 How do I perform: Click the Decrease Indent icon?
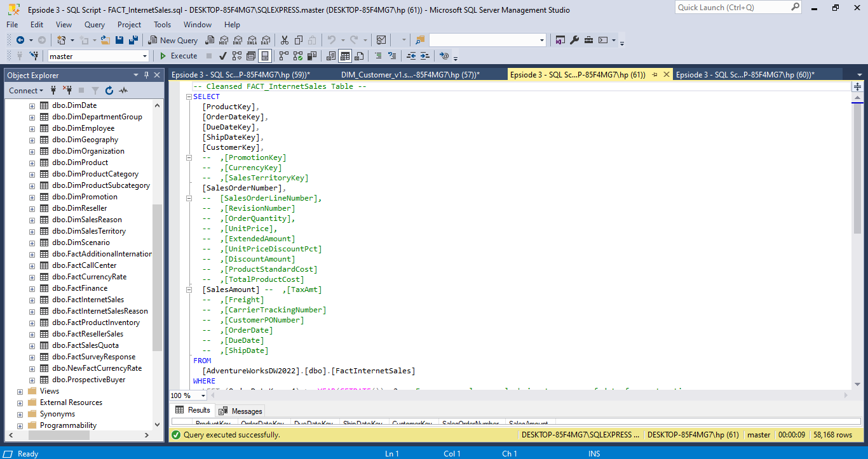(411, 56)
